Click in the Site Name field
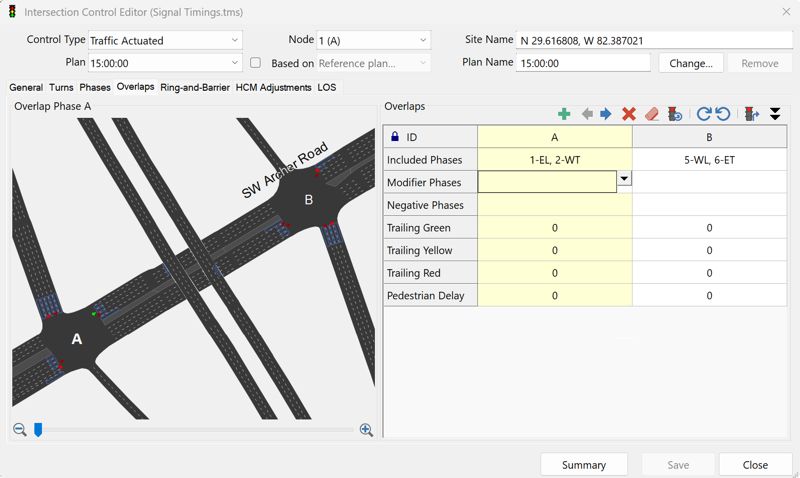The width and height of the screenshot is (800, 478). (x=654, y=40)
